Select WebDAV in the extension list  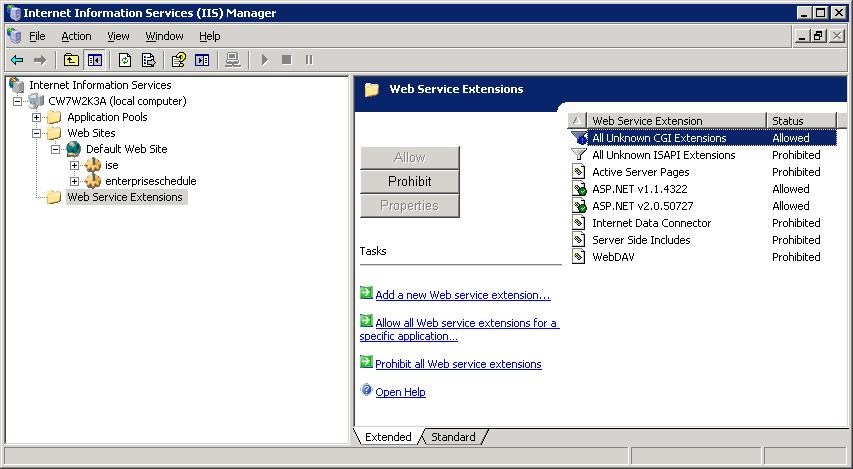click(613, 257)
